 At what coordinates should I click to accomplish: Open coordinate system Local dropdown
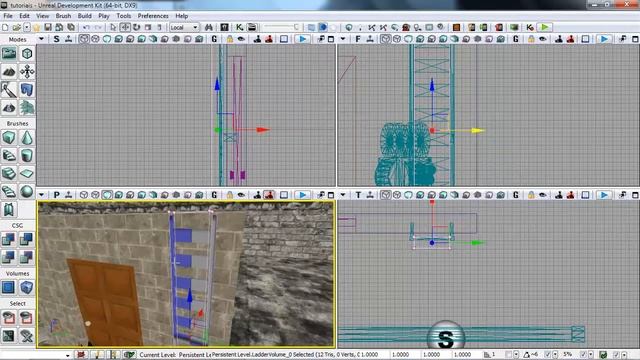coord(184,27)
